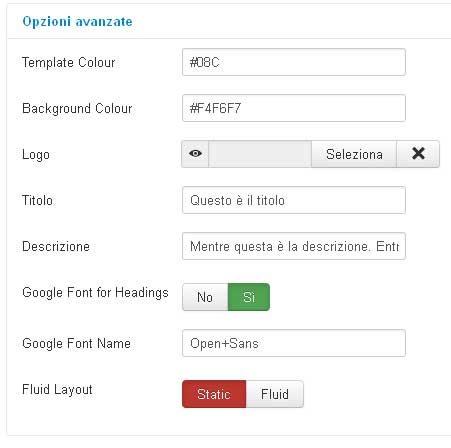Click the empty Logo path field
451x448 pixels.
pyautogui.click(x=260, y=154)
